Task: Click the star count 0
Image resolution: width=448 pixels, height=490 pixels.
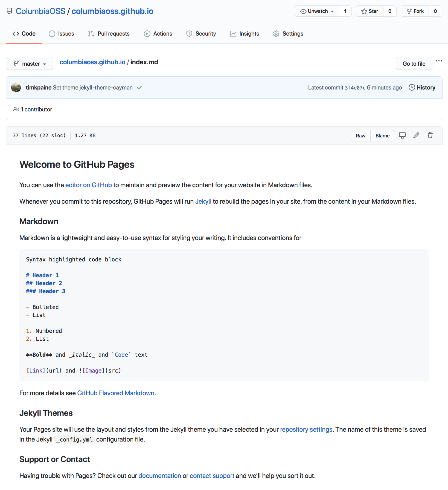Action: pyautogui.click(x=390, y=11)
